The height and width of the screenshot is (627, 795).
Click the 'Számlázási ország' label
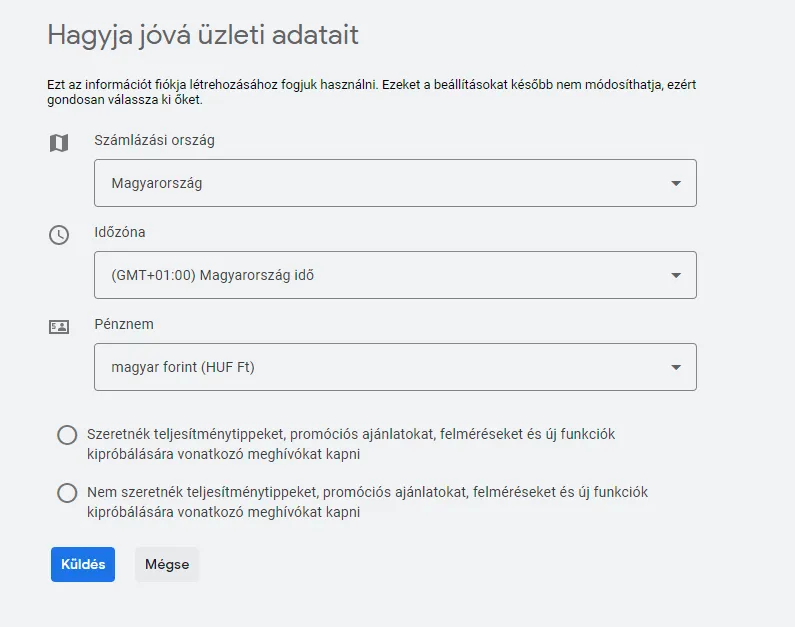154,140
